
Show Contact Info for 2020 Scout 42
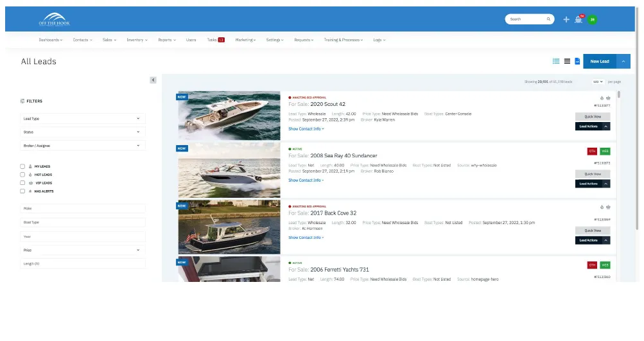coord(306,128)
